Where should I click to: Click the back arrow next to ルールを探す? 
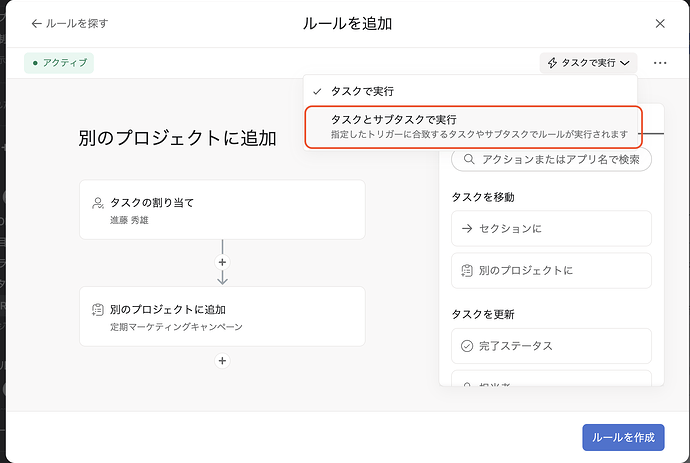[x=37, y=23]
